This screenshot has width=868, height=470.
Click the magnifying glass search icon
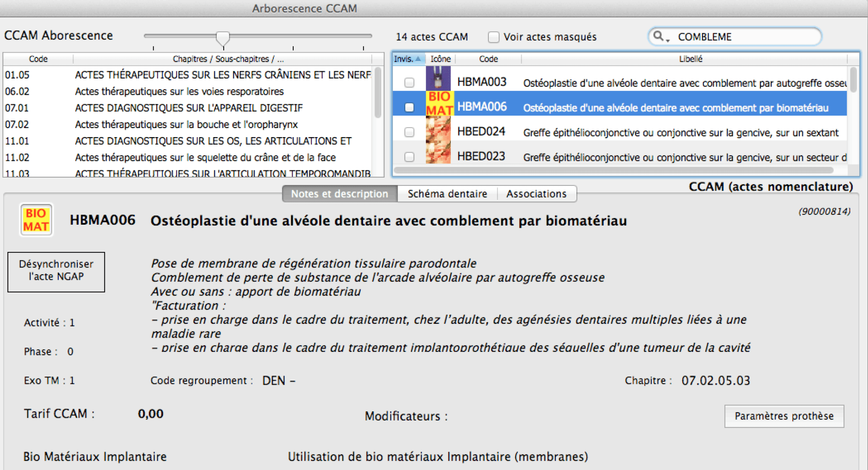pos(658,36)
